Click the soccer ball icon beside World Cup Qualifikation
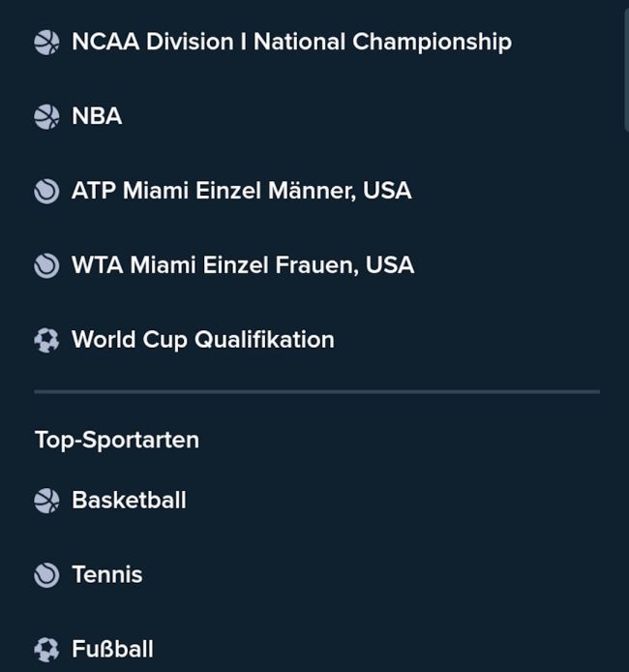Screen dimensions: 629x672 [46, 340]
